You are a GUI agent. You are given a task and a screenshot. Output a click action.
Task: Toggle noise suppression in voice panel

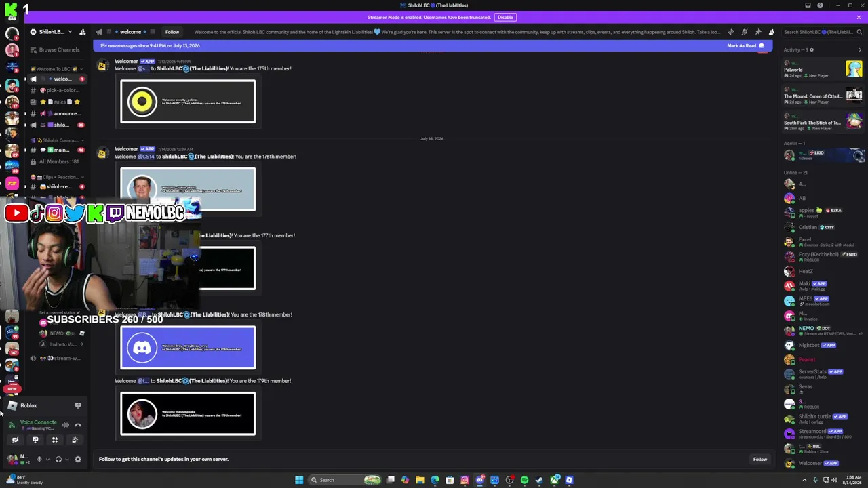click(66, 425)
